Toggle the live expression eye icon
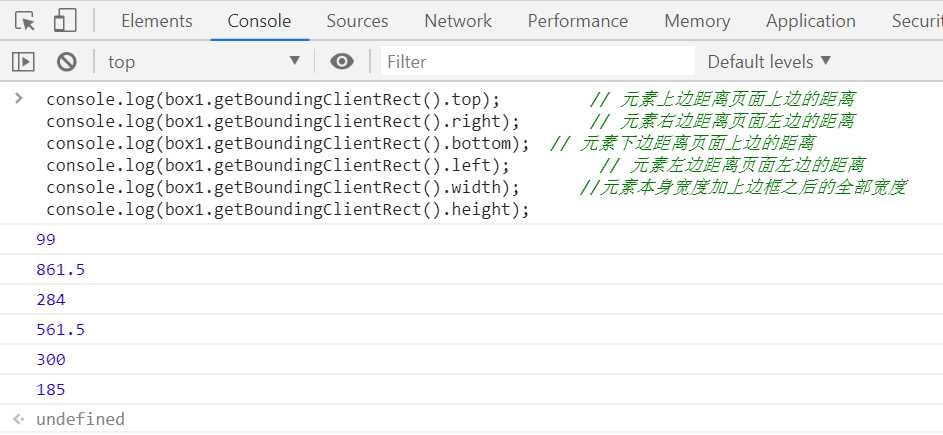This screenshot has width=943, height=435. coord(342,62)
